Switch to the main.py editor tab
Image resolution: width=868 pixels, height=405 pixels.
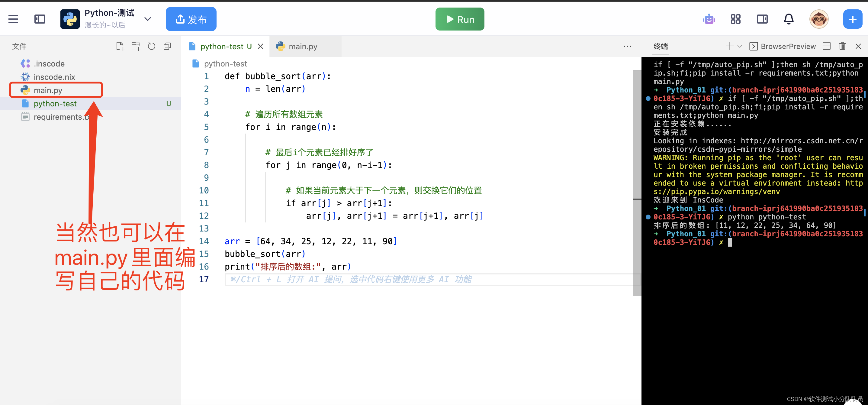point(303,47)
